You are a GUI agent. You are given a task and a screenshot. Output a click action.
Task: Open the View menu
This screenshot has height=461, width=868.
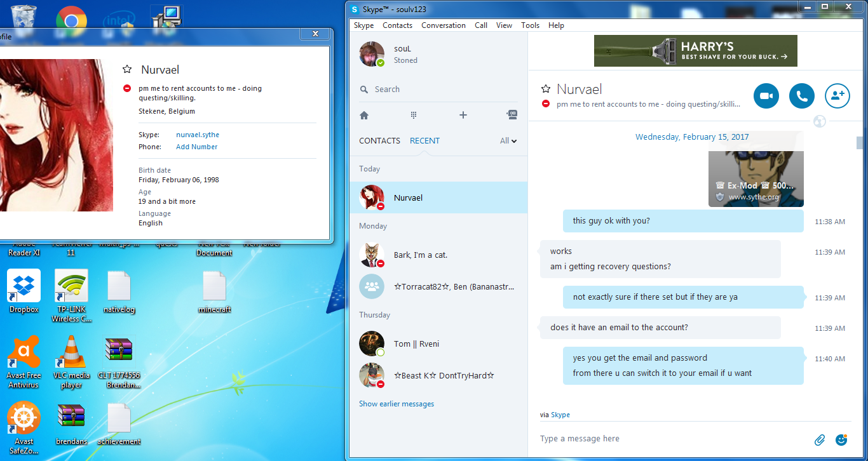(x=504, y=25)
